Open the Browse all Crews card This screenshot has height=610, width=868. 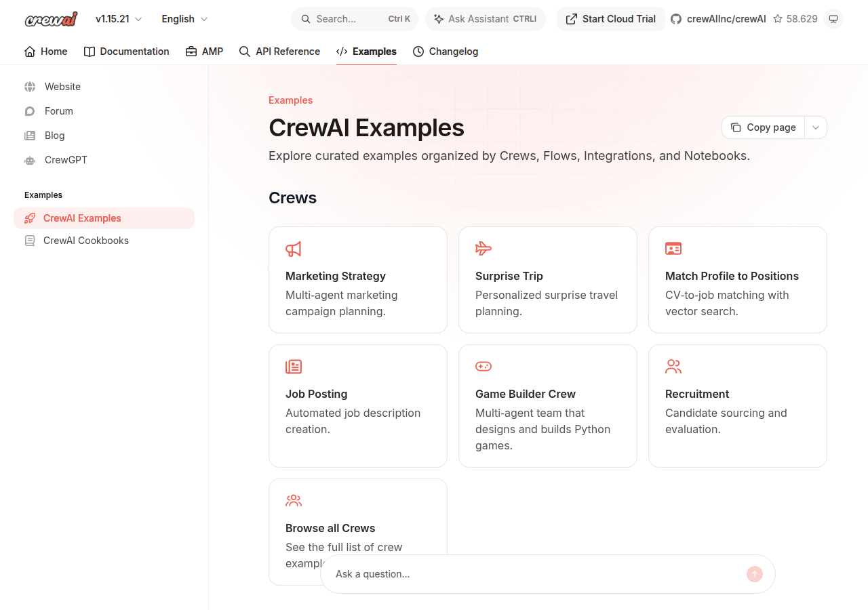pos(358,532)
